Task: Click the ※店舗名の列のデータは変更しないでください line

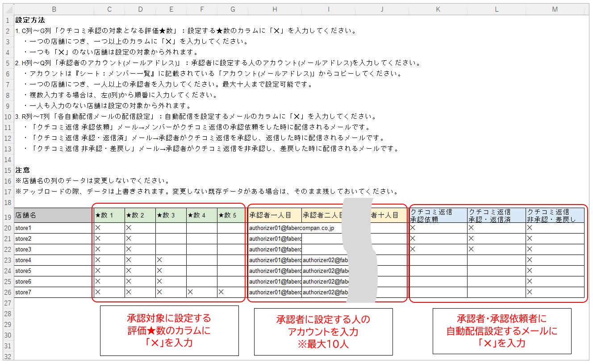Action: (92, 181)
